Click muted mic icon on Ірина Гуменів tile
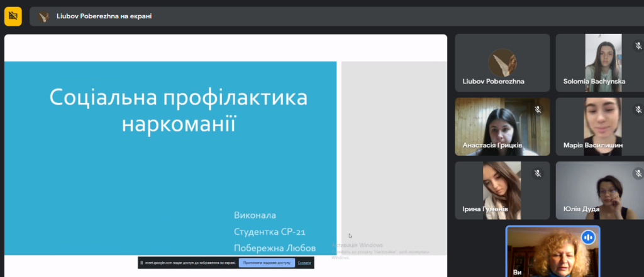Viewport: 644px width, 277px height. tap(538, 173)
